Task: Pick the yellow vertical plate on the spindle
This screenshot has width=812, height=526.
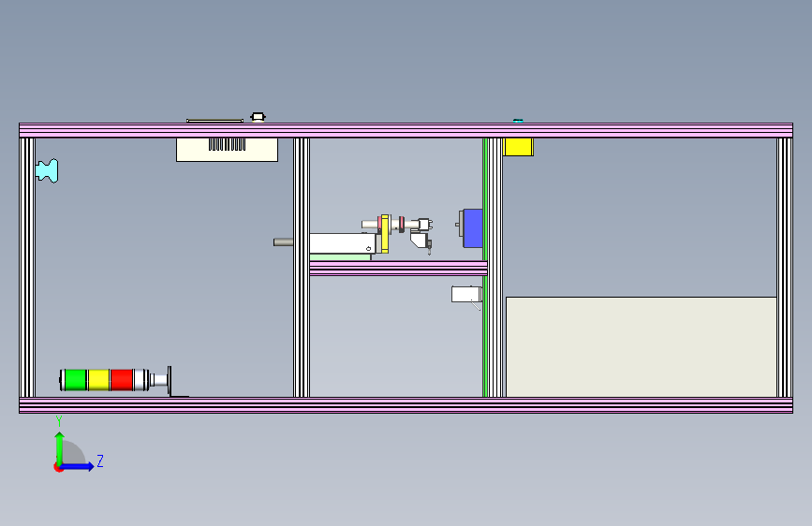Action: click(385, 233)
